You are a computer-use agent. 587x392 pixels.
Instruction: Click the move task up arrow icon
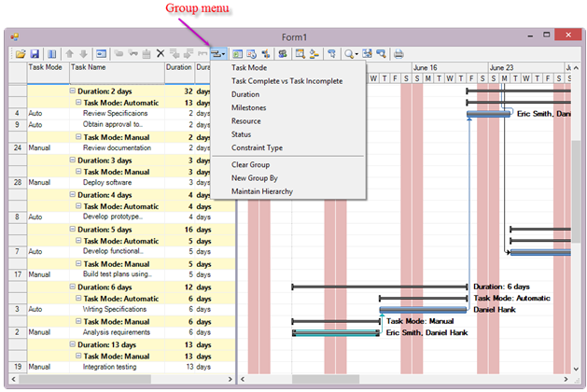tap(69, 54)
